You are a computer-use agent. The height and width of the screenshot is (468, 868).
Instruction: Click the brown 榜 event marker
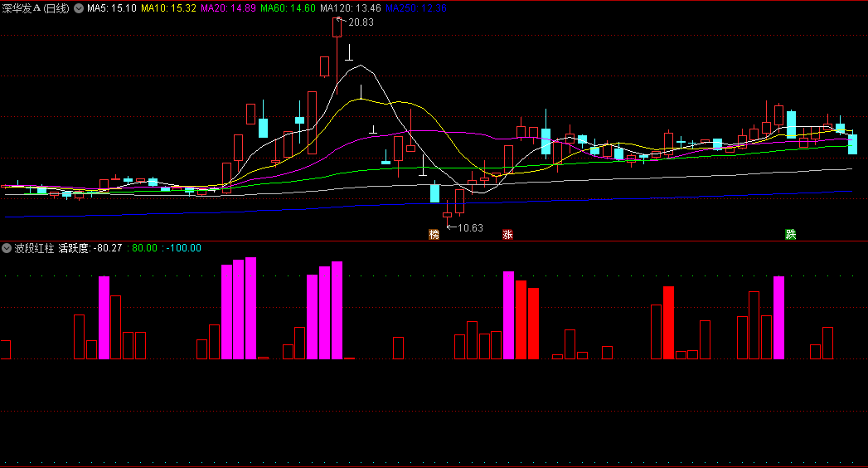(x=434, y=234)
